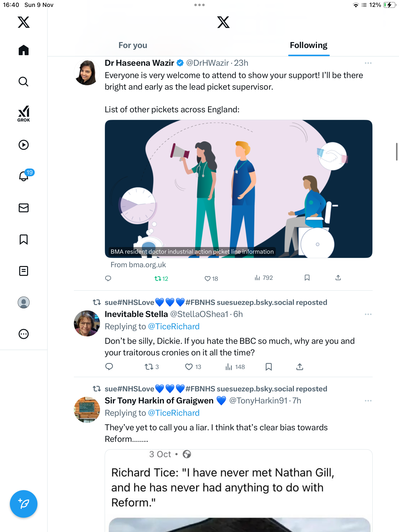Open more options on Tony Harkin's post
Screen dimensions: 399x532
click(368, 401)
